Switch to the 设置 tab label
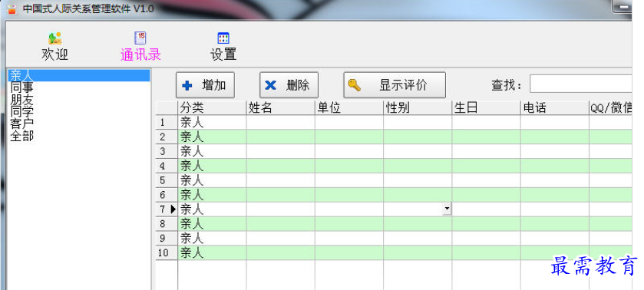The height and width of the screenshot is (290, 644). pos(223,54)
